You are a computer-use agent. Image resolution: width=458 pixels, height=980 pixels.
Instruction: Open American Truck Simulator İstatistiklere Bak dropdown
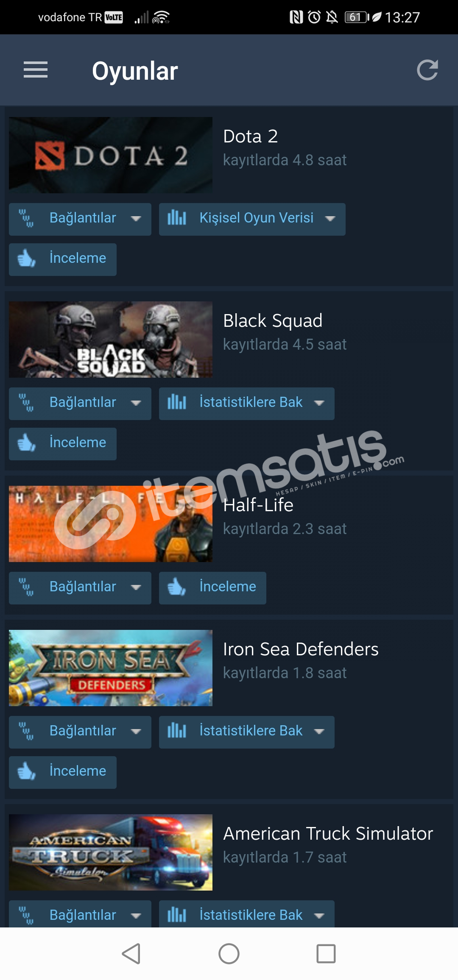click(319, 916)
